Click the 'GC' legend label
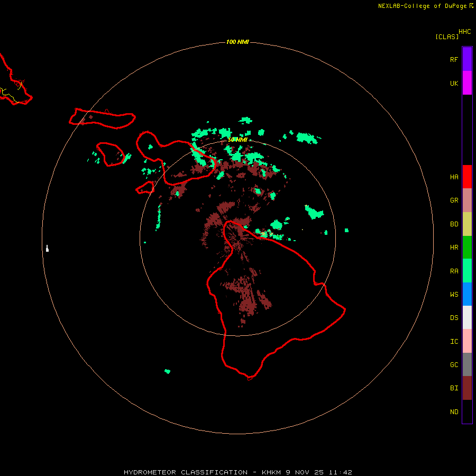476x476 pixels. [454, 365]
